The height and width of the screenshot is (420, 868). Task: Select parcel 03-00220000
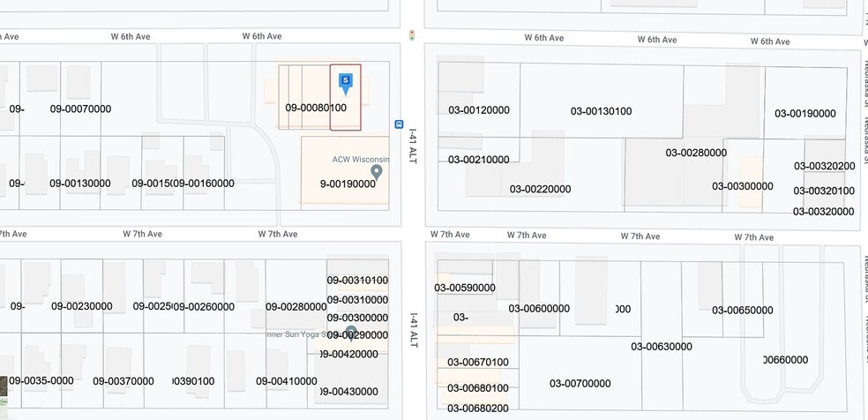tap(540, 189)
